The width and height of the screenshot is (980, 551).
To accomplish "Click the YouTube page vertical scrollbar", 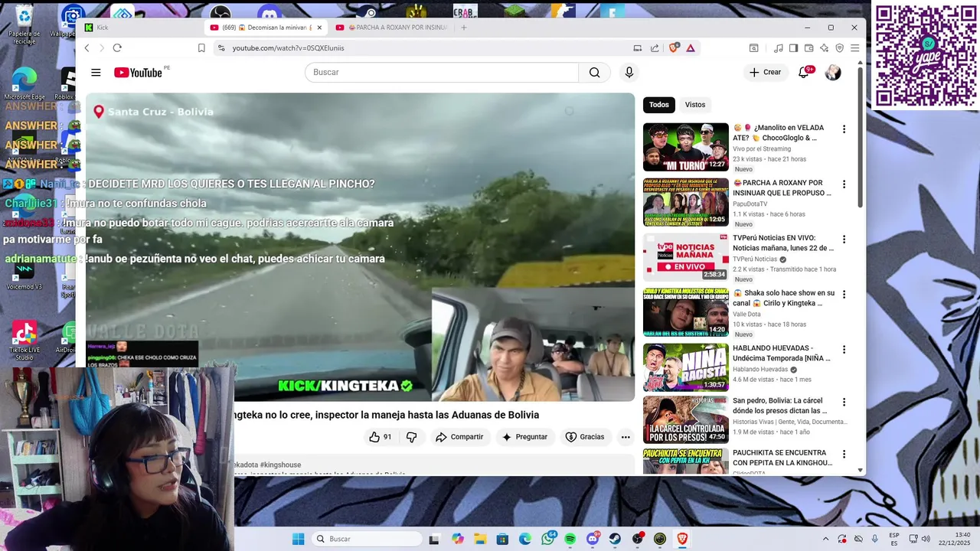I will coord(860,138).
